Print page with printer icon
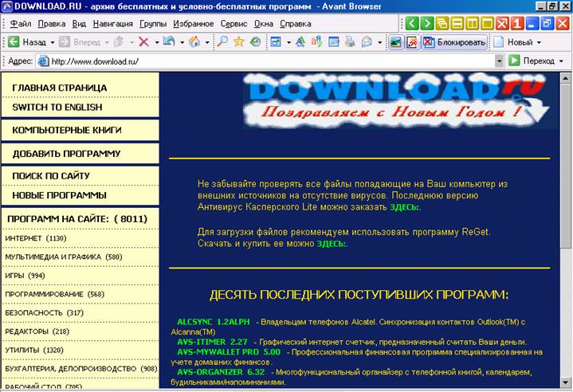Image resolution: width=573 pixels, height=392 pixels. (x=350, y=42)
